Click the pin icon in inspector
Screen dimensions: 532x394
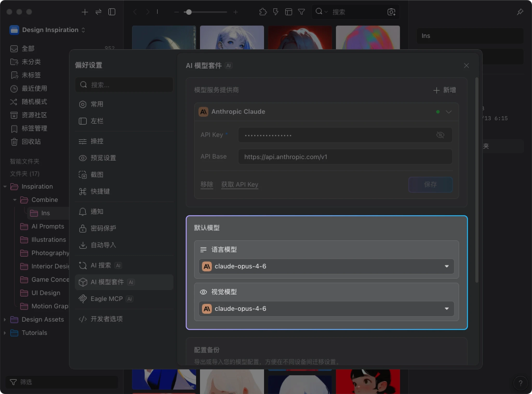(x=520, y=12)
